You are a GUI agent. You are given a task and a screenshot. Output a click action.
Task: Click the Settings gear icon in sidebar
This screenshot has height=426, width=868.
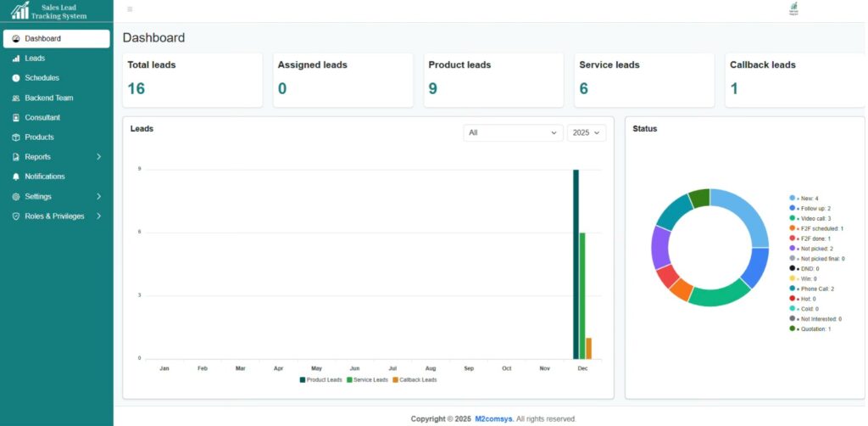(16, 197)
